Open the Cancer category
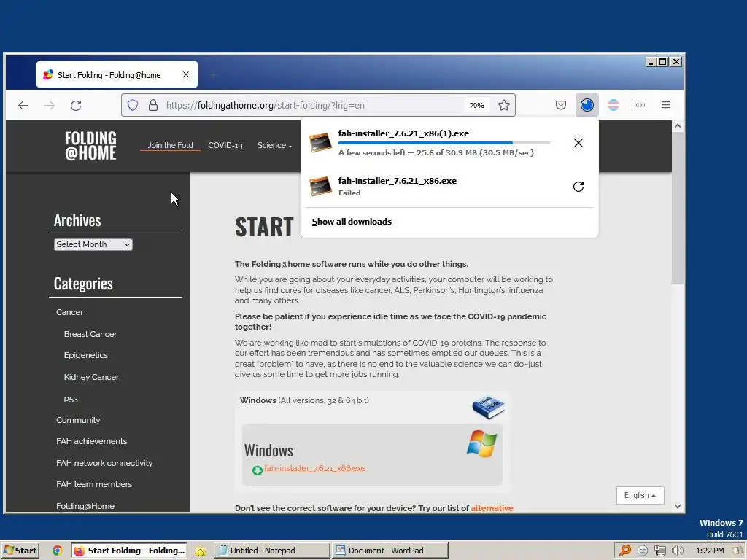Screen dimensions: 747x560 click(69, 312)
